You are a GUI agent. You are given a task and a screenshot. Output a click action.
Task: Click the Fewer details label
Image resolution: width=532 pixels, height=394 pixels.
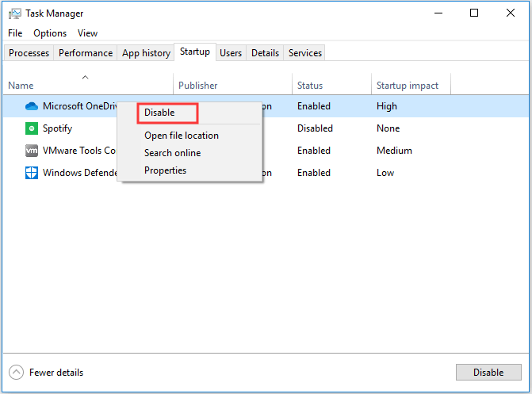56,373
